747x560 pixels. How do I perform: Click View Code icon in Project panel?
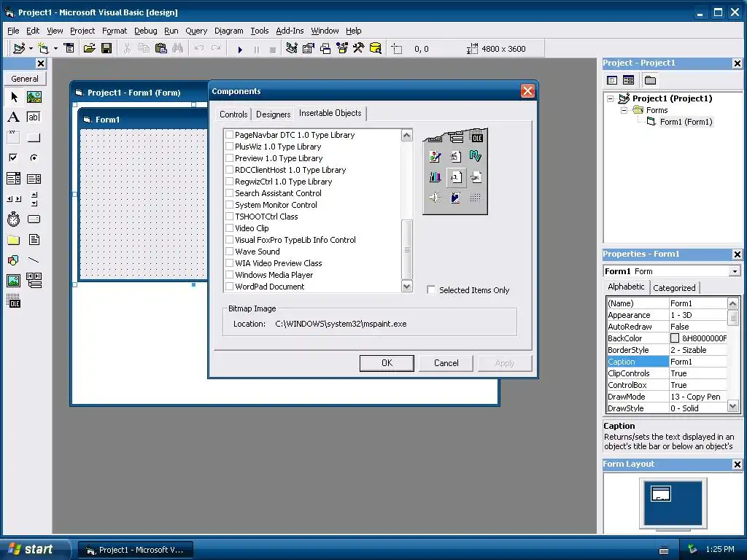tap(612, 80)
